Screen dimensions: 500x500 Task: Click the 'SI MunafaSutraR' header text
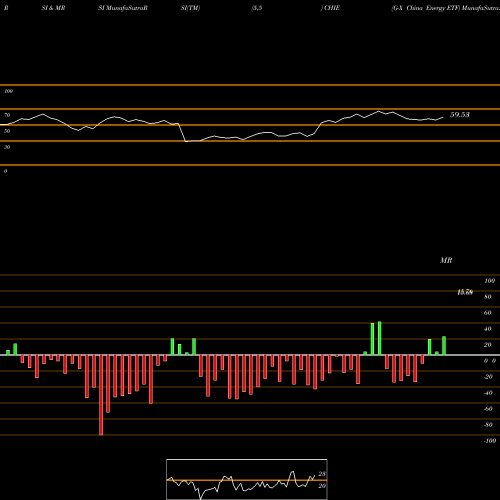[123, 8]
